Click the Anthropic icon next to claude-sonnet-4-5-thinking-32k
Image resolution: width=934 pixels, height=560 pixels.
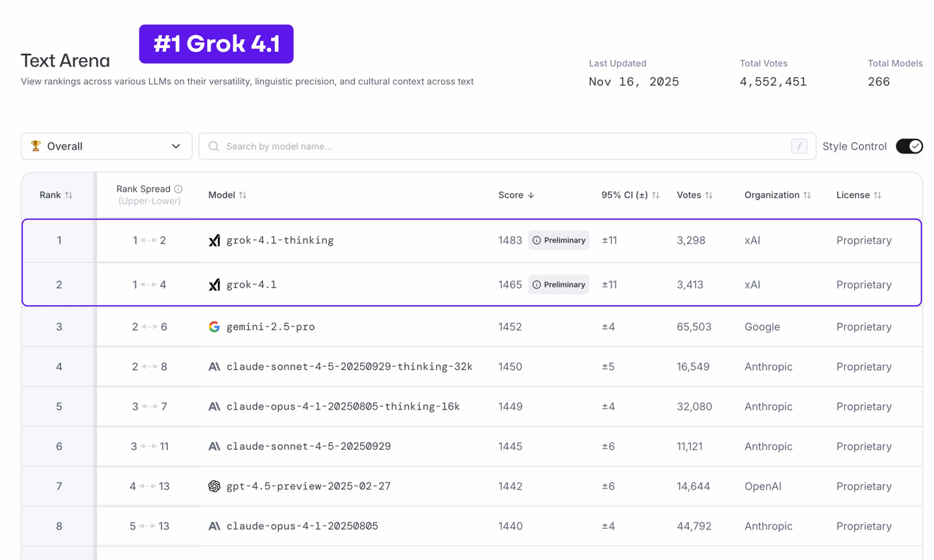215,366
